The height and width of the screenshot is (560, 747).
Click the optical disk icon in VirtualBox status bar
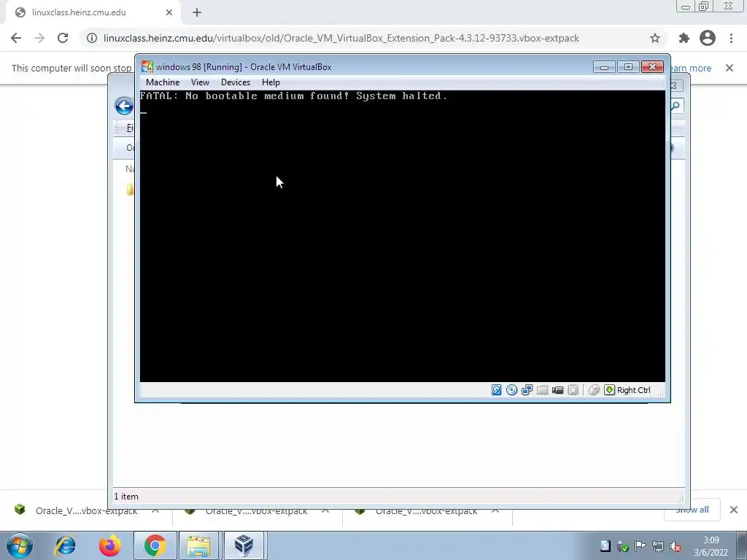[511, 390]
